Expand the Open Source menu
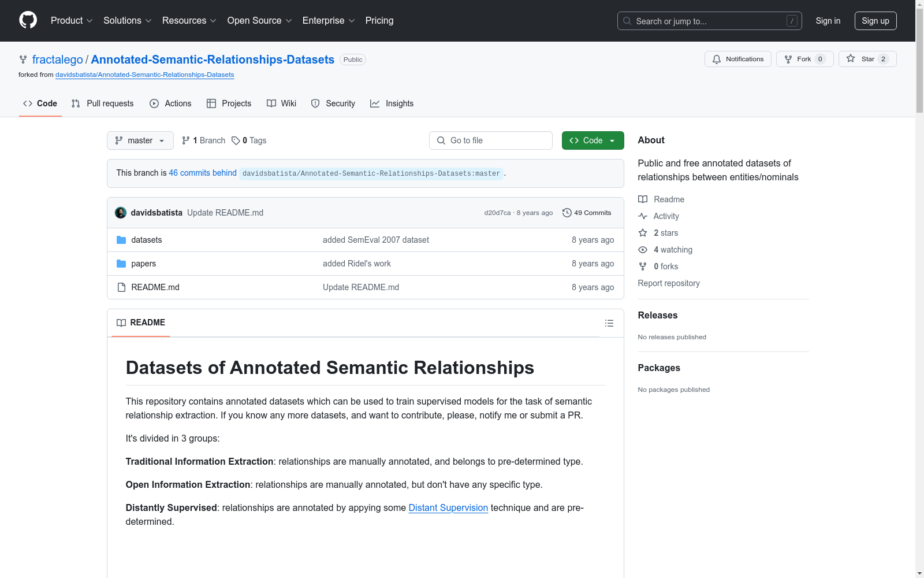 pyautogui.click(x=260, y=20)
